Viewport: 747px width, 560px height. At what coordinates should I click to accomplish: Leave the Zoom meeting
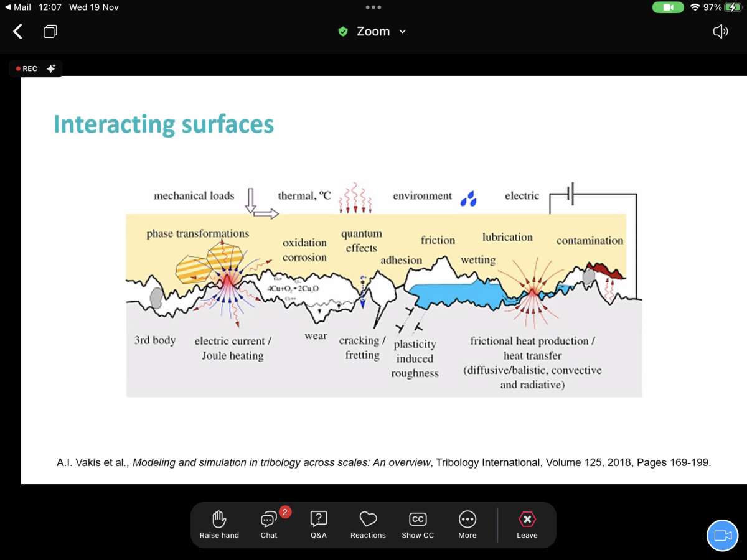[527, 525]
